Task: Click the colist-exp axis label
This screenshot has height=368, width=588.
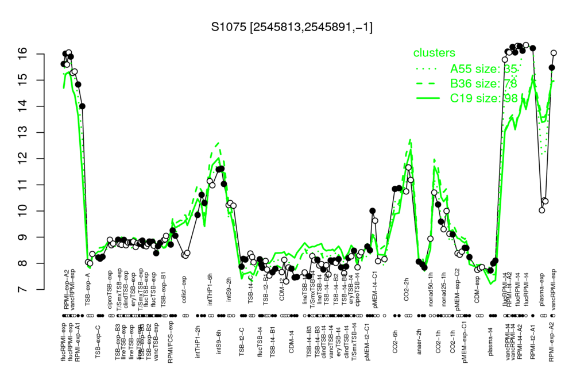Action: pos(184,290)
